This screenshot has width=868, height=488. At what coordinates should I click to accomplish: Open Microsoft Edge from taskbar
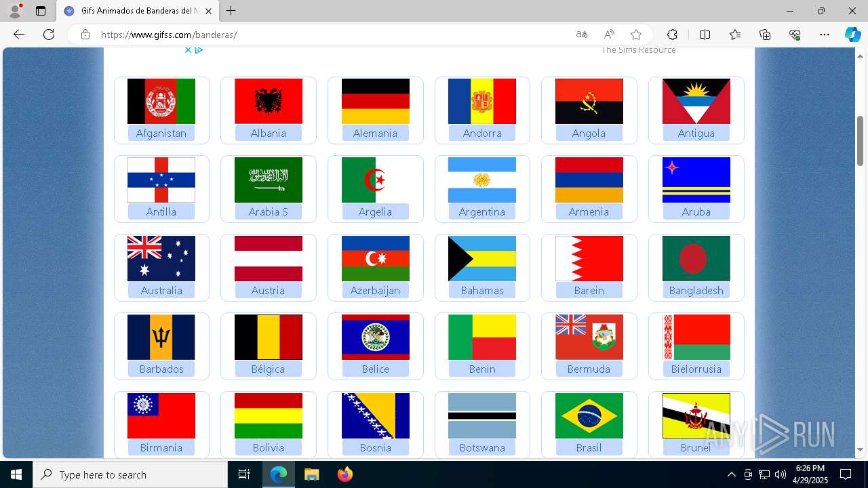279,474
